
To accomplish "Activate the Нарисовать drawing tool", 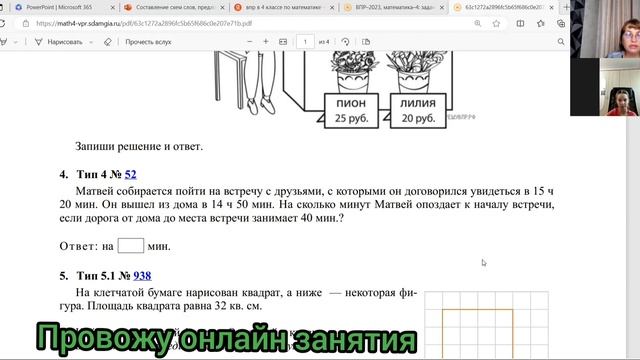I will (59, 42).
